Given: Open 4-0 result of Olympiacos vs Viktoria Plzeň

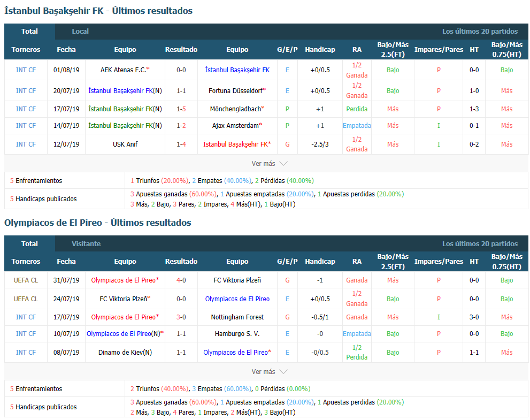Looking at the screenshot, I should tap(181, 280).
